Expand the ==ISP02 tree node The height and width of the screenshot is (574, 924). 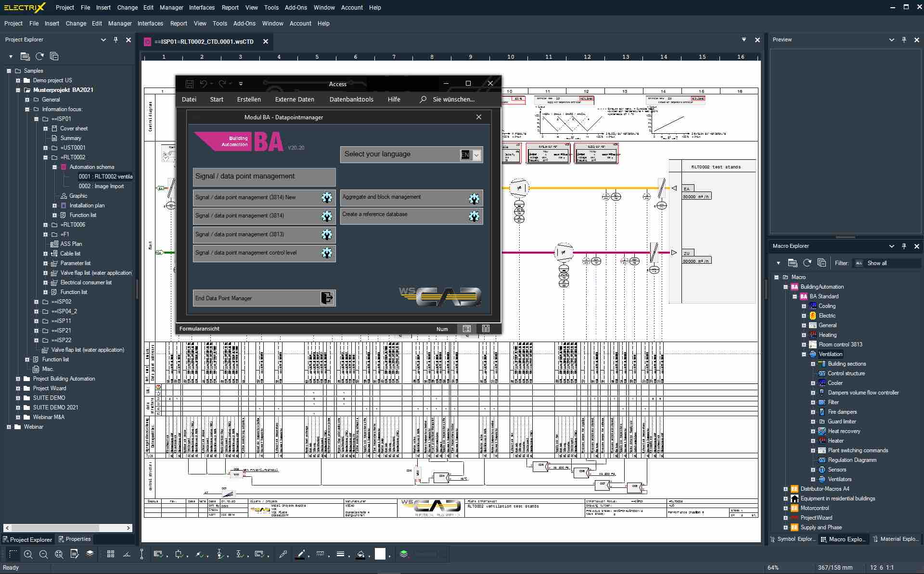(36, 302)
